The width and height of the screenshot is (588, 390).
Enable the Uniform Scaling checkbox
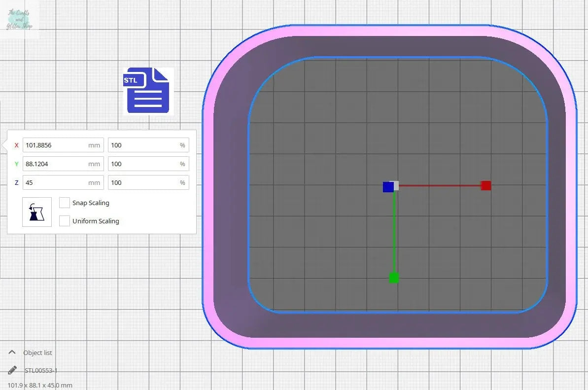click(65, 221)
